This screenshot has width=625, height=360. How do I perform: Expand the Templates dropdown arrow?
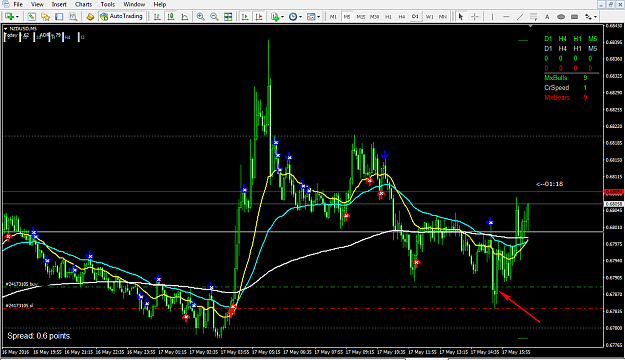click(x=318, y=17)
